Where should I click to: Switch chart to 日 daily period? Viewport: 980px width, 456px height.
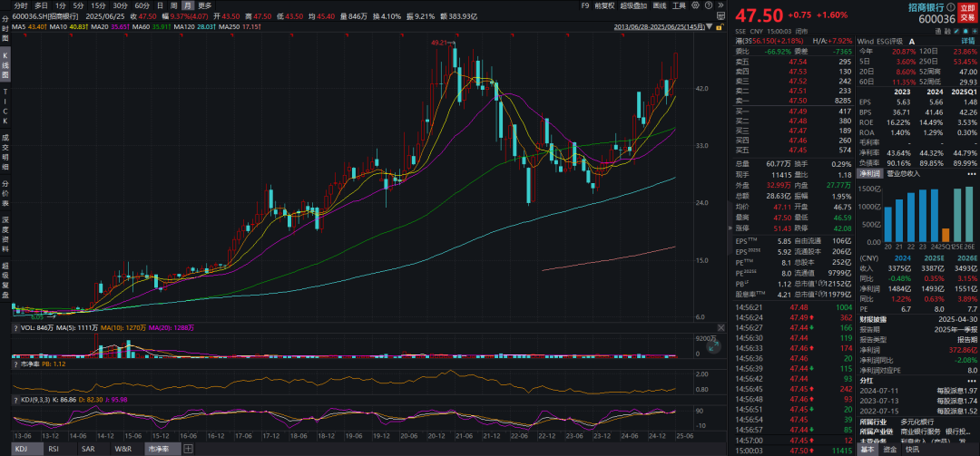coord(160,5)
